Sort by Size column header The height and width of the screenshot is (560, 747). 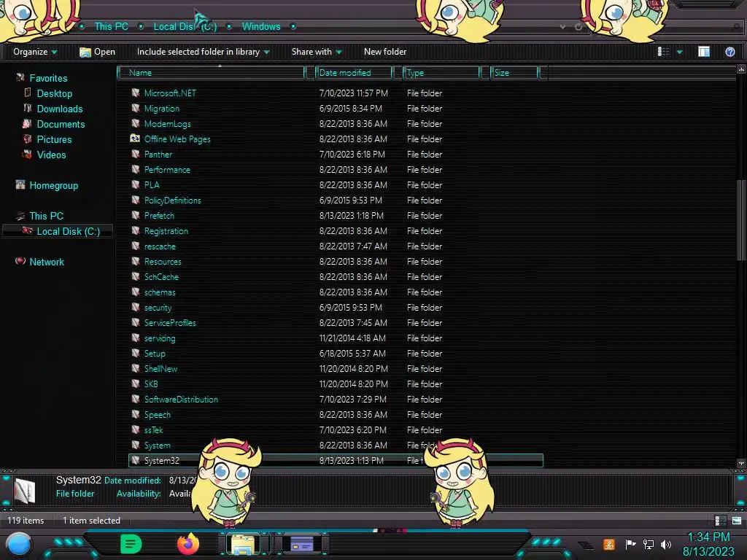click(515, 72)
